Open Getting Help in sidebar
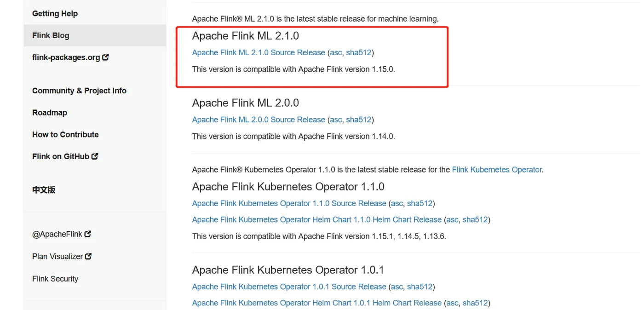The height and width of the screenshot is (310, 644). tap(55, 13)
